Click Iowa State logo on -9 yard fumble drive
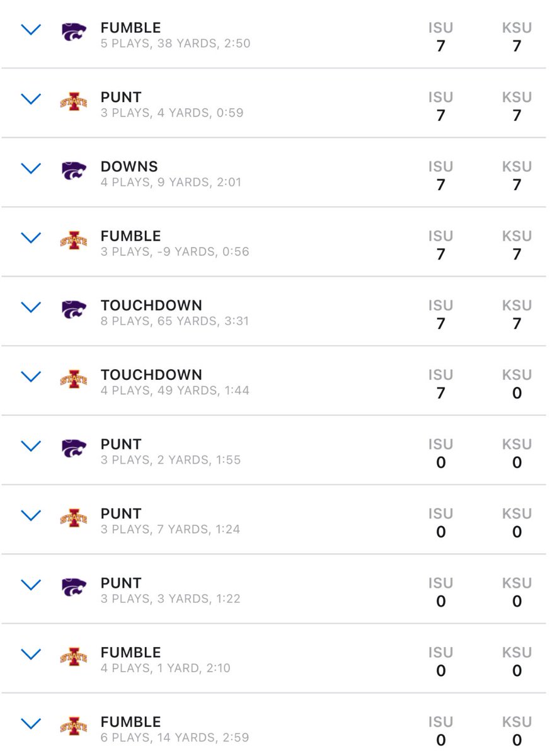 point(74,239)
